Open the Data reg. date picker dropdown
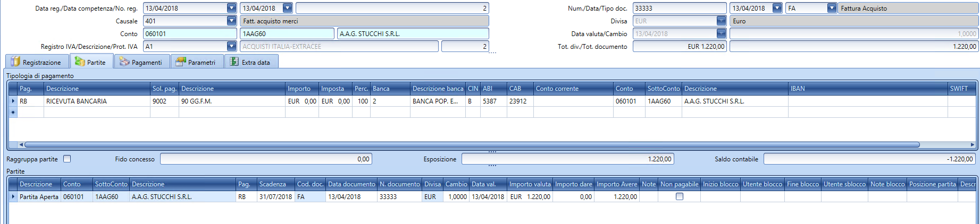The width and height of the screenshot is (980, 224). pyautogui.click(x=231, y=8)
